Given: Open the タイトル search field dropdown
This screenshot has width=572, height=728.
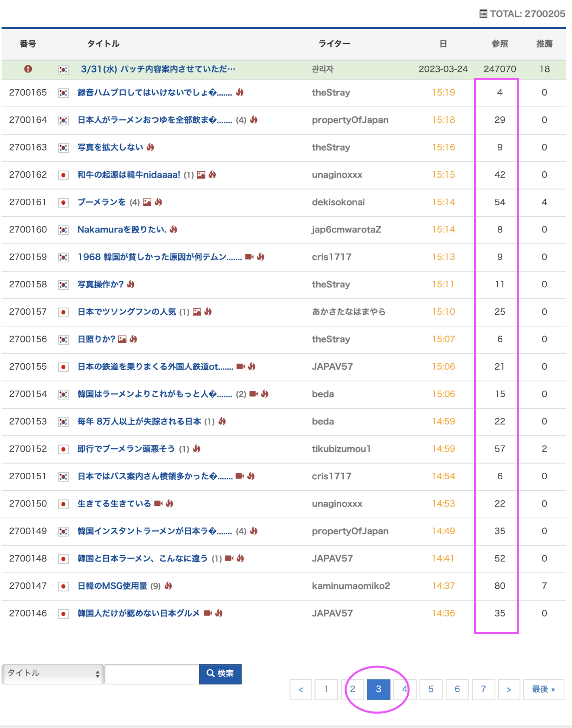Looking at the screenshot, I should [x=53, y=673].
